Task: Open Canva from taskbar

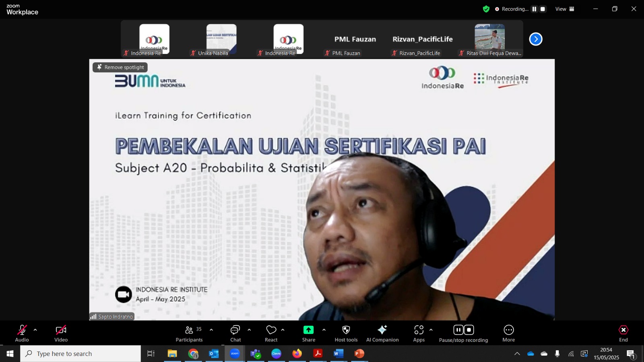Action: [x=276, y=354]
